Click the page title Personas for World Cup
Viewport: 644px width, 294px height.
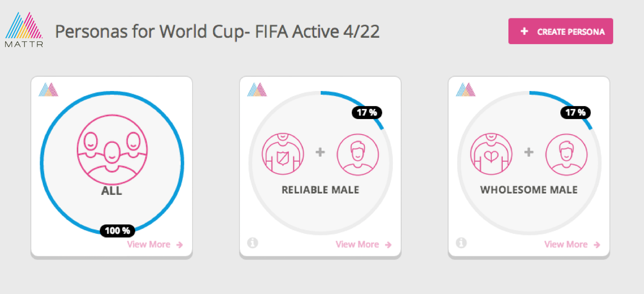[x=217, y=31]
